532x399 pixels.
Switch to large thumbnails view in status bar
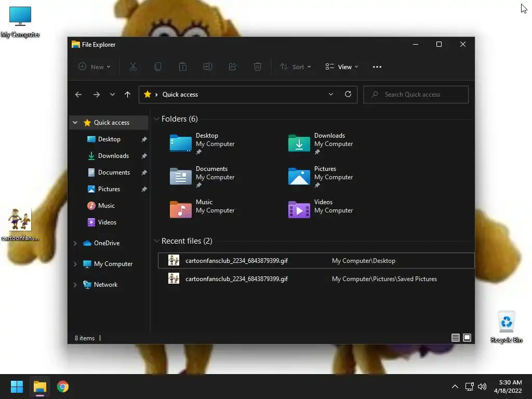467,338
